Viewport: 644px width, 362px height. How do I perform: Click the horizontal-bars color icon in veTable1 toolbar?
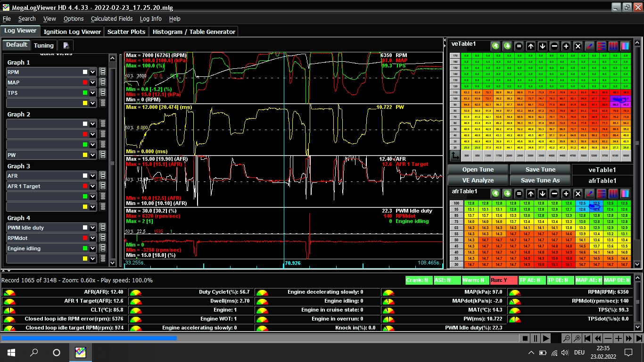[602, 46]
